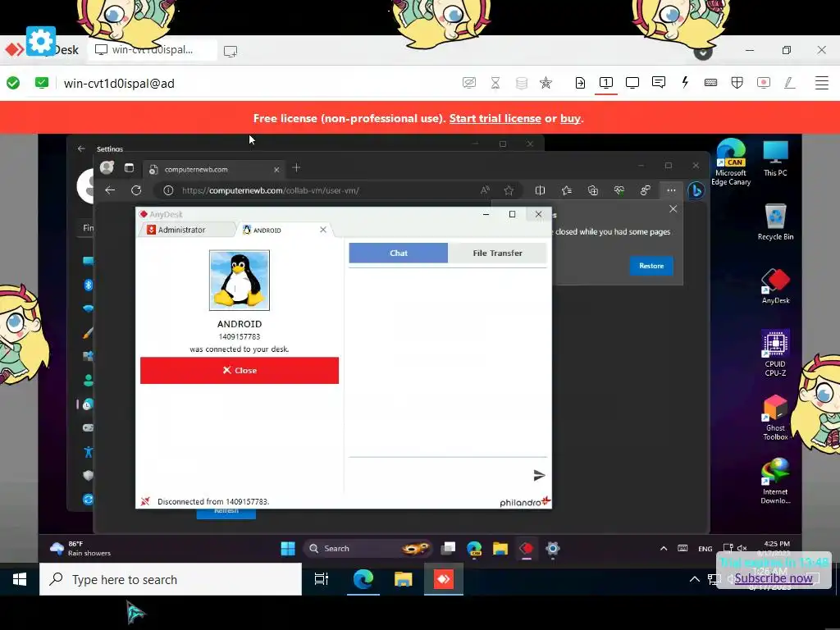Click the star favorite icon in AnyDesk toolbar
840x630 pixels.
pos(546,83)
